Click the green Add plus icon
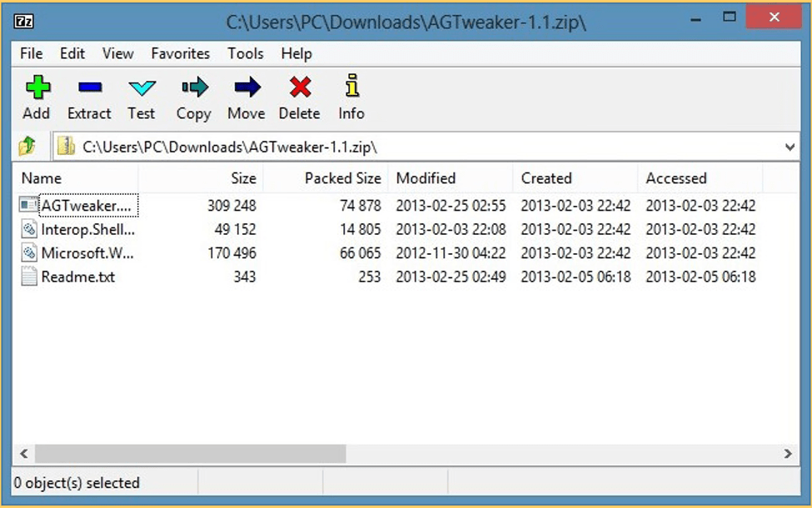Viewport: 812px width, 508px height. click(37, 87)
